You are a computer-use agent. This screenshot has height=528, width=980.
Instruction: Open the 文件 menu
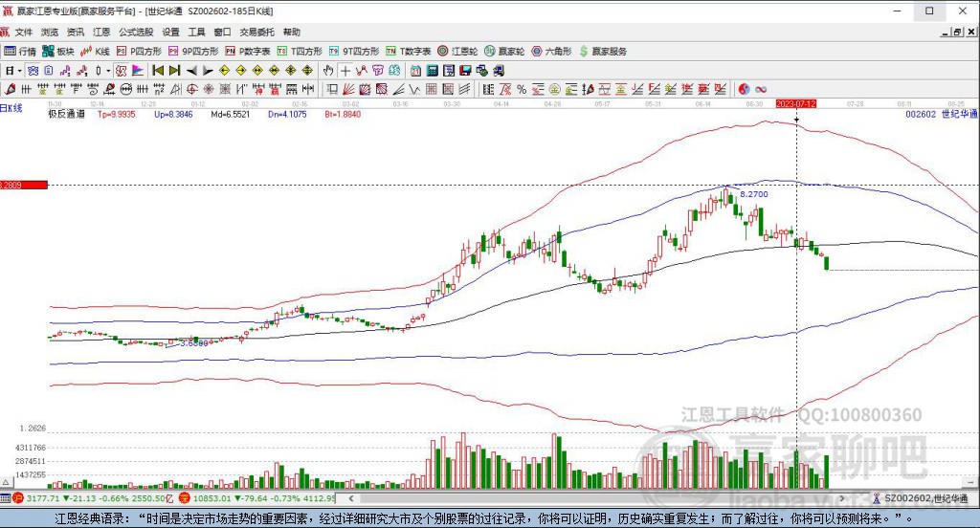pyautogui.click(x=23, y=32)
